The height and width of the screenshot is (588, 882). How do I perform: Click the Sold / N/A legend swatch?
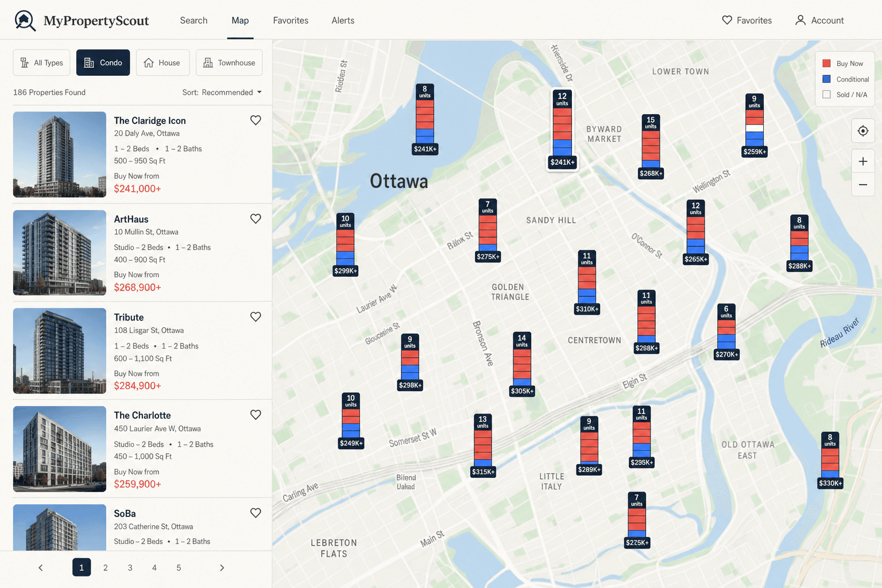(827, 95)
